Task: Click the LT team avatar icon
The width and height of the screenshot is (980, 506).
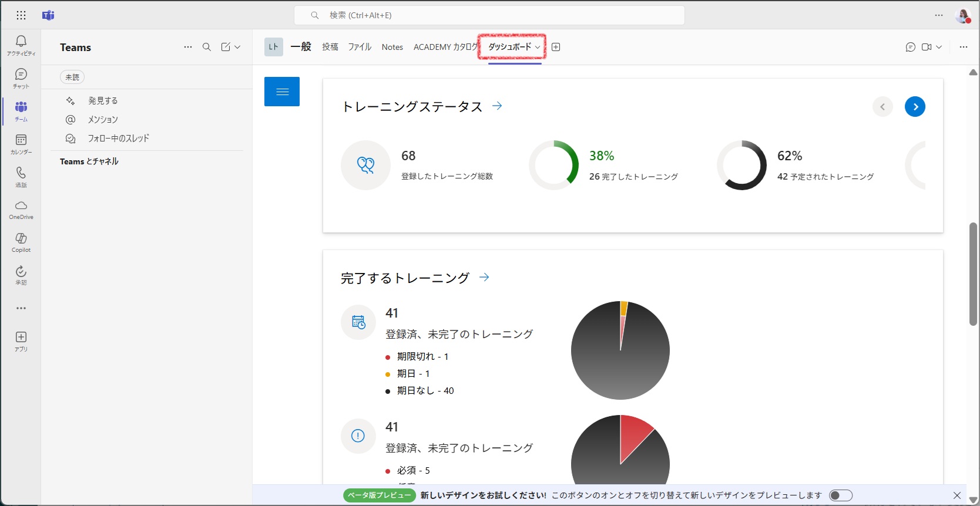Action: coord(274,47)
